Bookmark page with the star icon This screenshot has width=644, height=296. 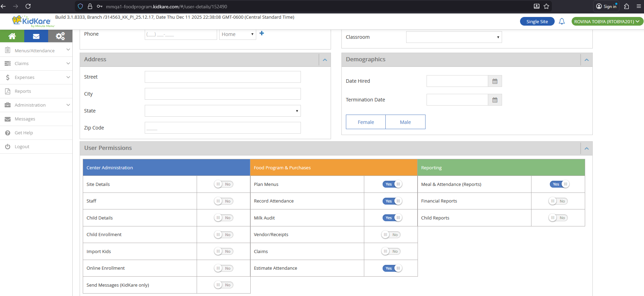pyautogui.click(x=546, y=6)
